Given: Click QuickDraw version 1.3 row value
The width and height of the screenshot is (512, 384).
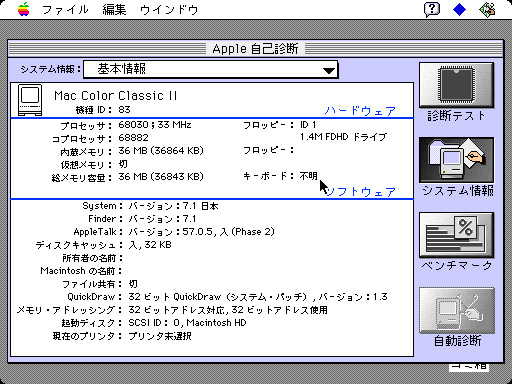Looking at the screenshot, I should [x=258, y=297].
